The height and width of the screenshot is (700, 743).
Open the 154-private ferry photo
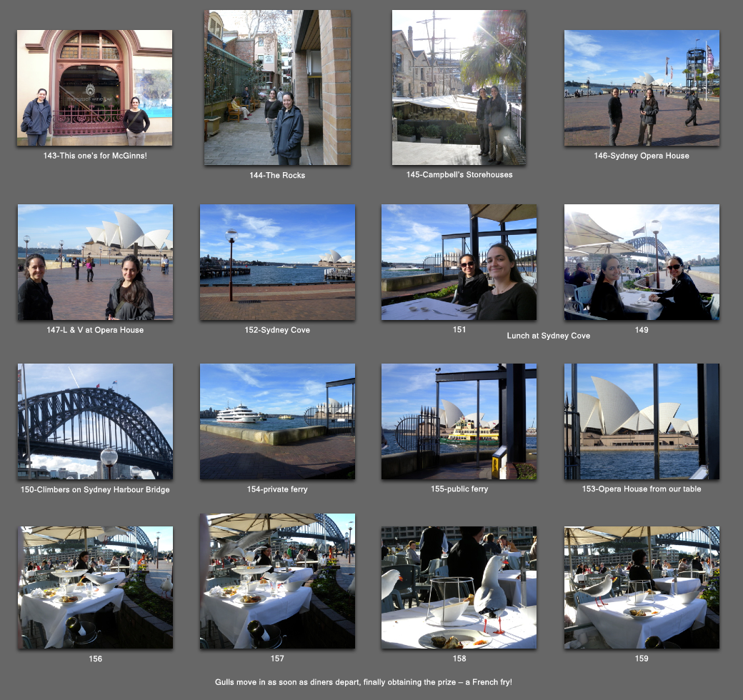click(x=277, y=421)
